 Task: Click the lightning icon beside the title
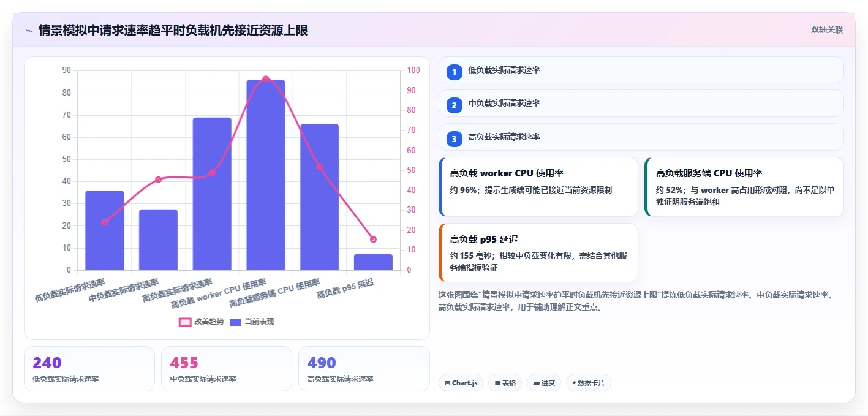pos(29,30)
